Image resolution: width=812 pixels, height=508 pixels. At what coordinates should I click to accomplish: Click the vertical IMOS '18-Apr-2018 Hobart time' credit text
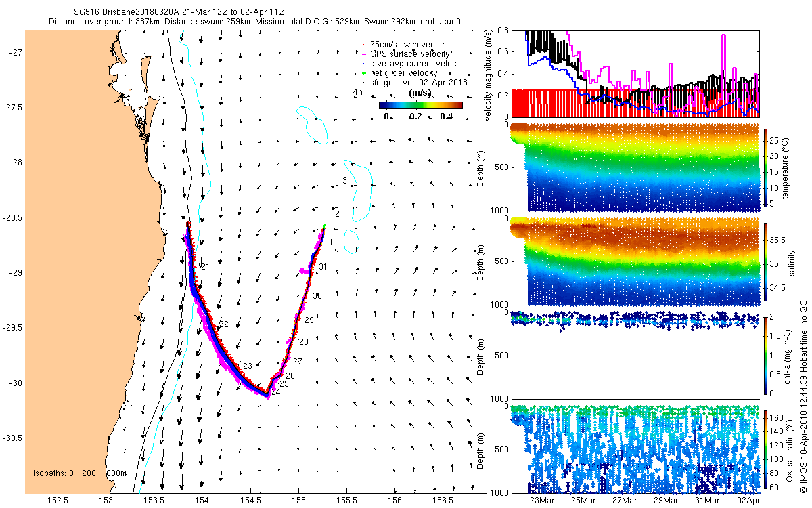point(803,396)
